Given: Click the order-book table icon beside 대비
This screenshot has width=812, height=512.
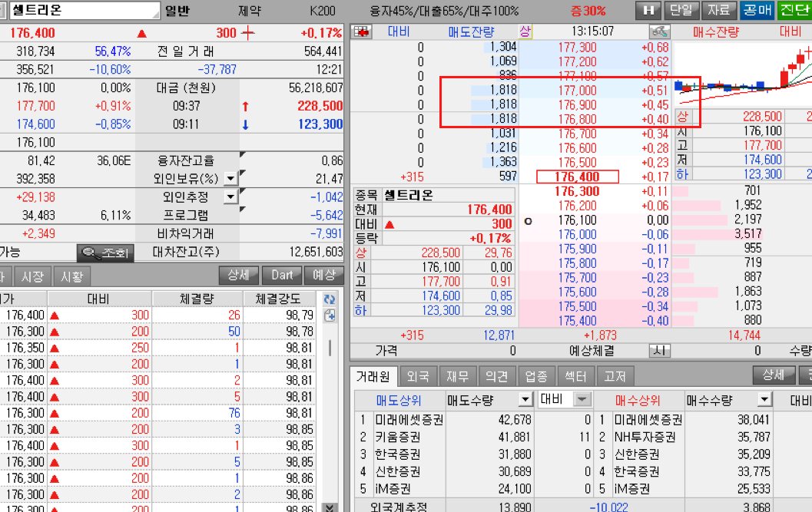Looking at the screenshot, I should click(362, 32).
